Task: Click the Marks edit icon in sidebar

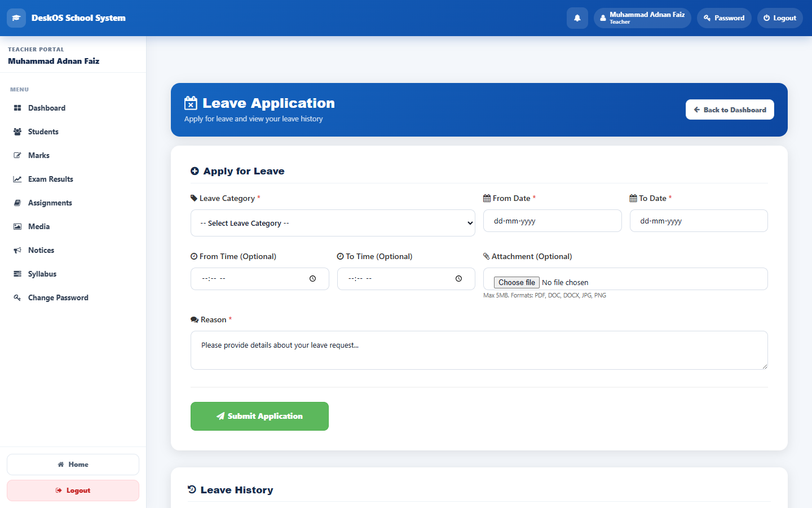Action: (x=17, y=155)
